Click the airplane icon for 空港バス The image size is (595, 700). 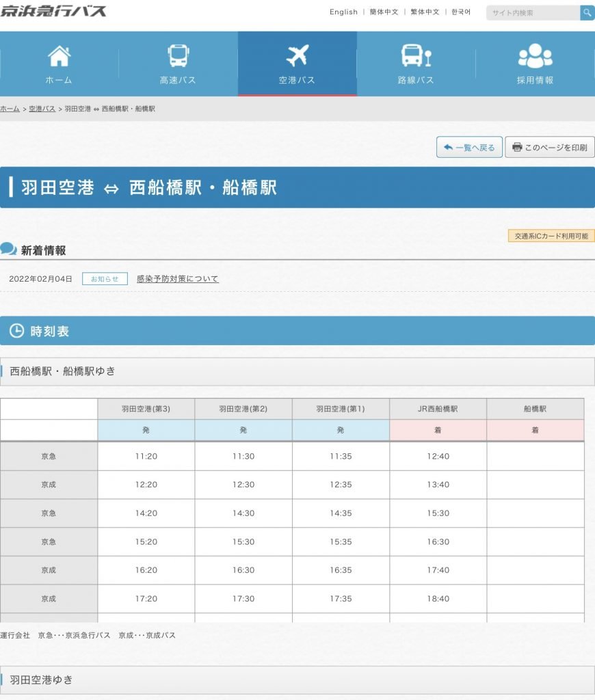click(297, 55)
